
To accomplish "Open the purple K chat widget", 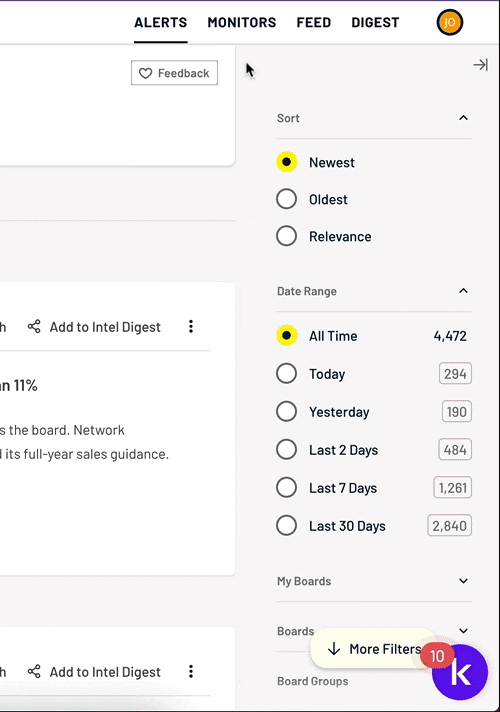I will click(x=460, y=672).
